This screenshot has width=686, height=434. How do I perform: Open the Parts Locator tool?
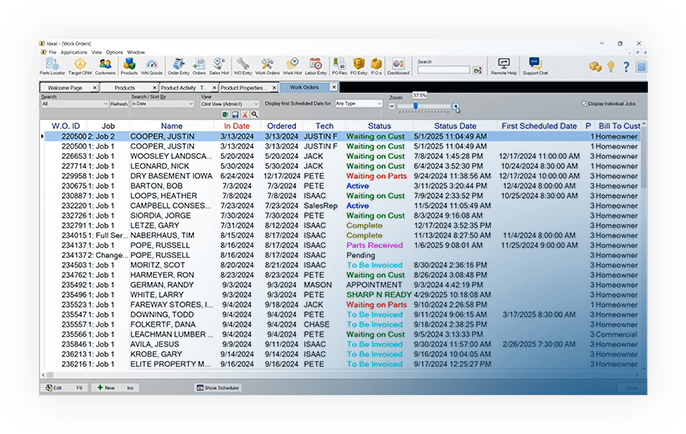click(x=52, y=66)
